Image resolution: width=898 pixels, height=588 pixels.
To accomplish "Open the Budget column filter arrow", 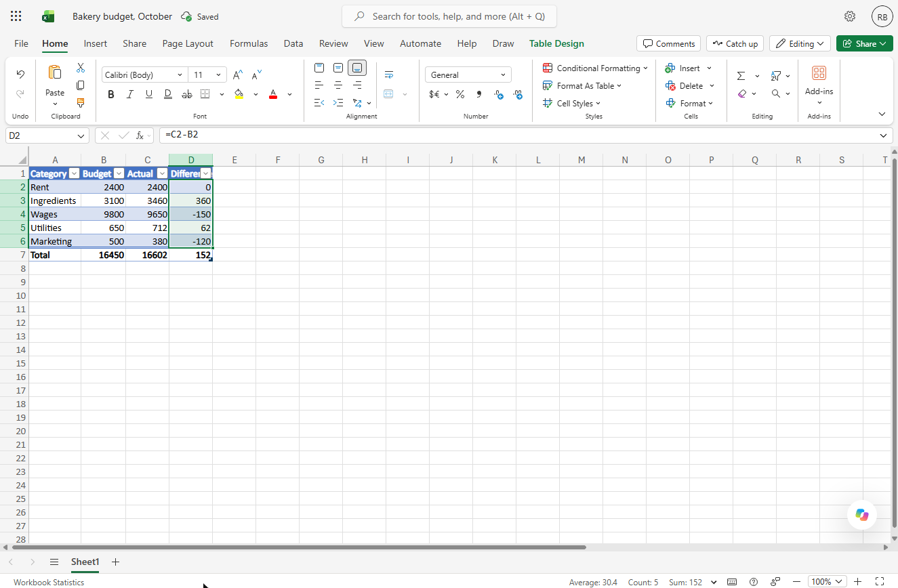I will coord(119,173).
